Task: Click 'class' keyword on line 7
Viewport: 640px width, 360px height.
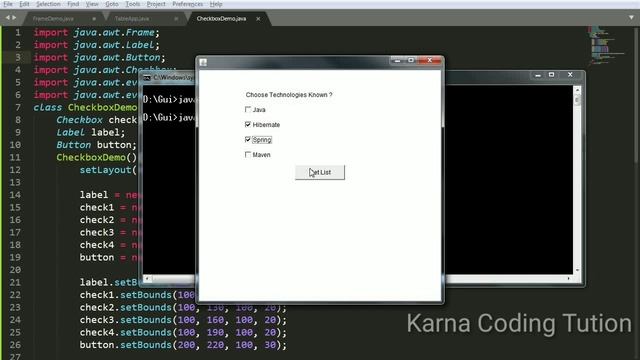Action: point(48,107)
